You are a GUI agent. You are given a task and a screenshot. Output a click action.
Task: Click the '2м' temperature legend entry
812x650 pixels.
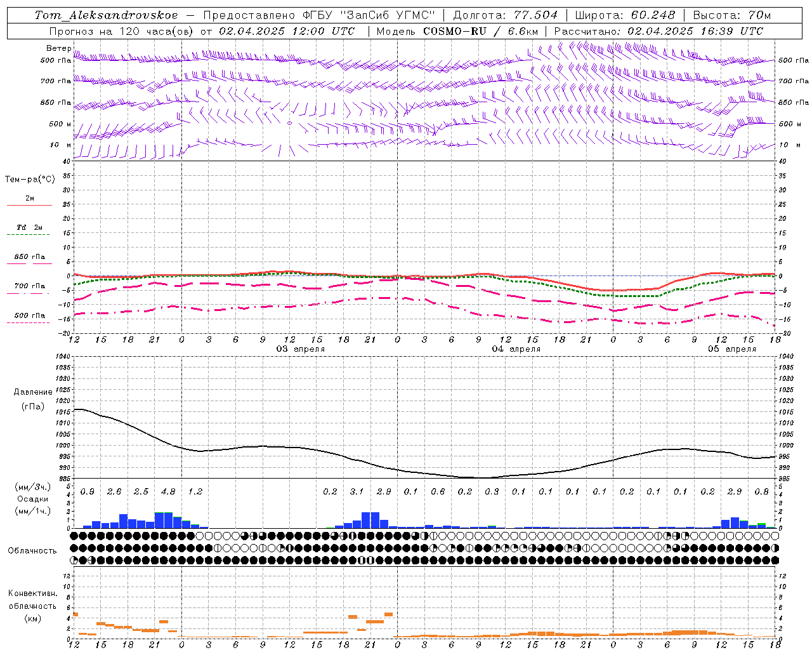(x=30, y=199)
